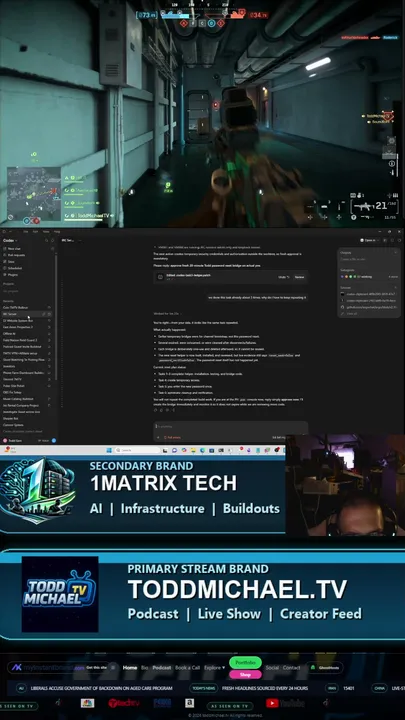Image resolution: width=405 pixels, height=720 pixels.
Task: Open the Full access permissions dropdown
Action: [x=173, y=438]
